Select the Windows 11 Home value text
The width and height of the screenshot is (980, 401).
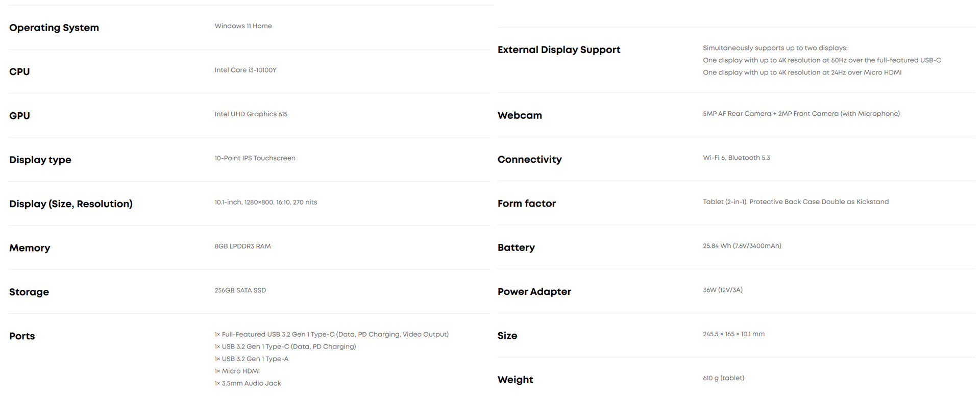243,26
